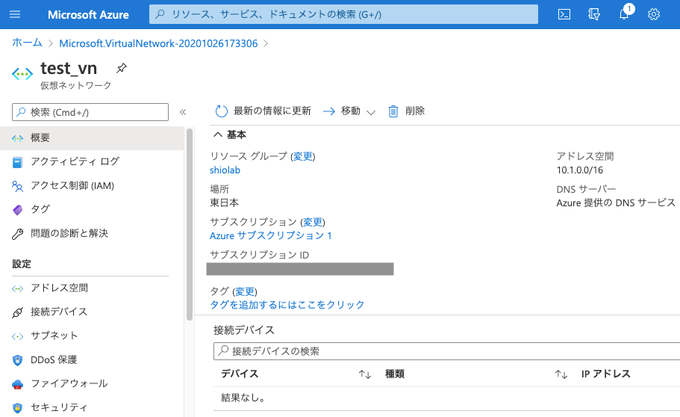Click the Activity log sidebar icon

[x=17, y=162]
